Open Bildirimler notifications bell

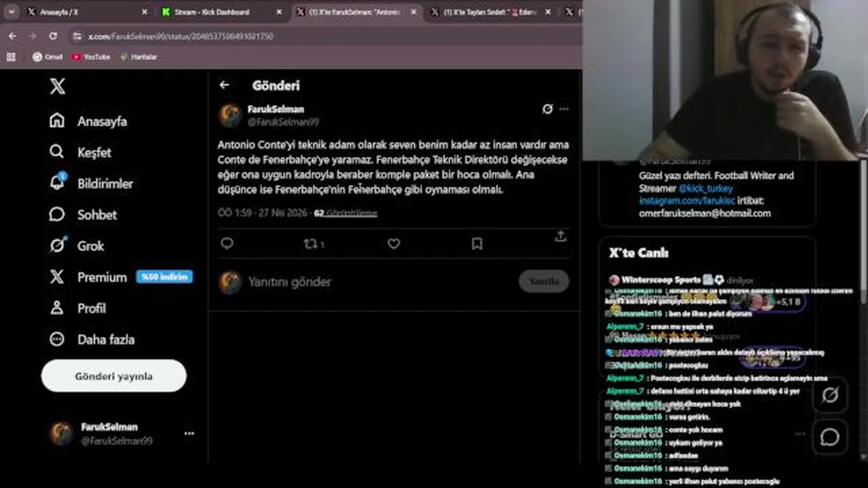click(x=91, y=184)
